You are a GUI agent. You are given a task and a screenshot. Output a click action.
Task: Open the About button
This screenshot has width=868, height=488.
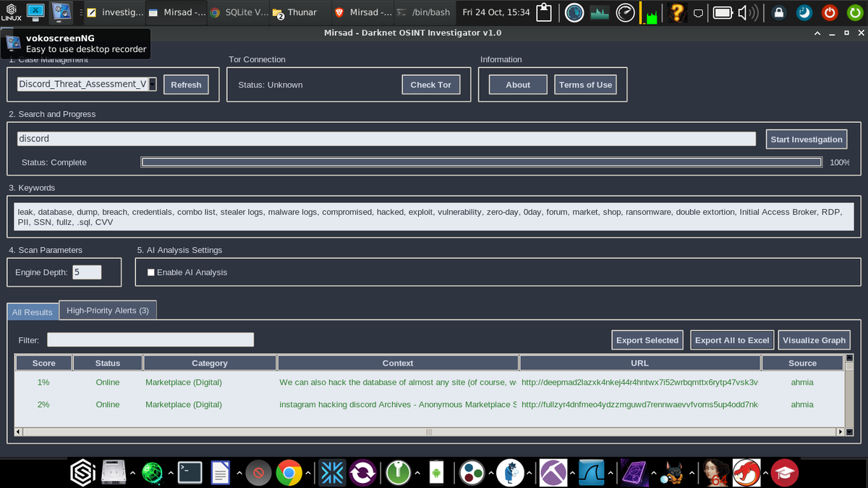(518, 85)
